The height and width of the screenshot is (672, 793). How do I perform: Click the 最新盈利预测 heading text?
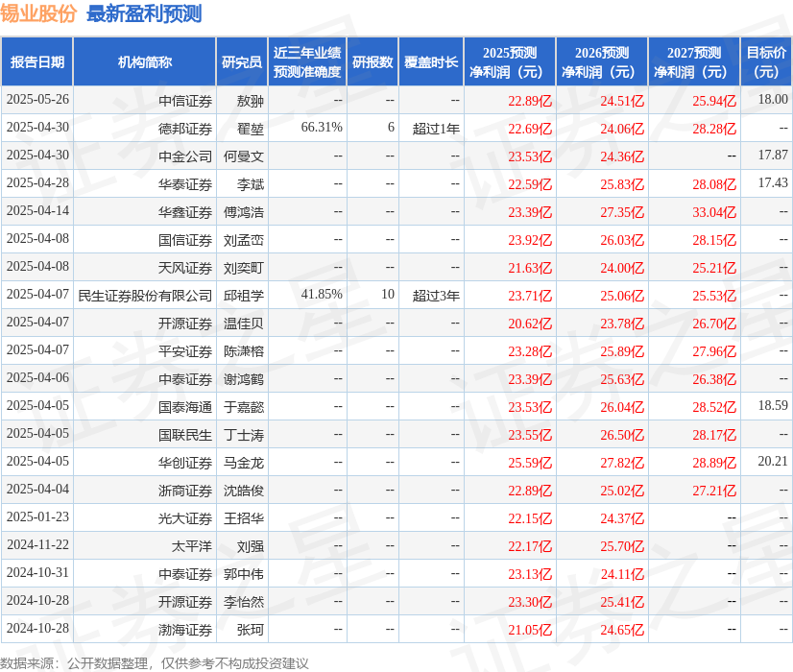pyautogui.click(x=146, y=13)
